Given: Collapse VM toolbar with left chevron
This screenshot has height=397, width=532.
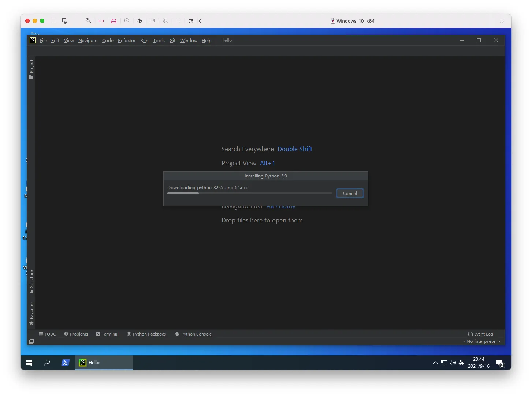Looking at the screenshot, I should 200,21.
